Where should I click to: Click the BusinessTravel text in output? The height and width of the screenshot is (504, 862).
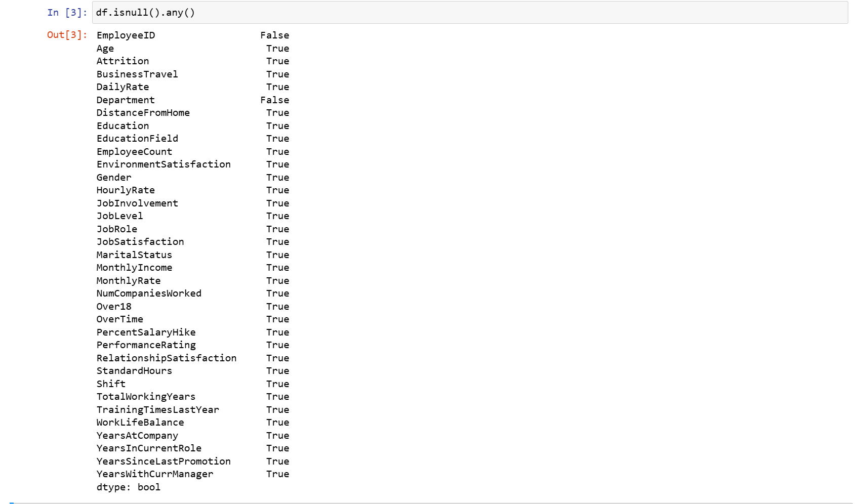(x=137, y=74)
